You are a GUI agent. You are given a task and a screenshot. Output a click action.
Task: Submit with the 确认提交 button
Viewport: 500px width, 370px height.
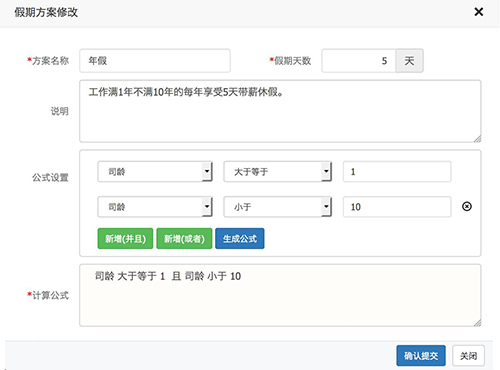(421, 356)
